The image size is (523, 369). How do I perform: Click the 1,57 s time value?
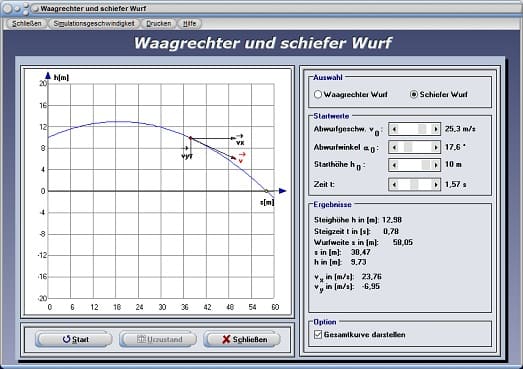point(456,184)
